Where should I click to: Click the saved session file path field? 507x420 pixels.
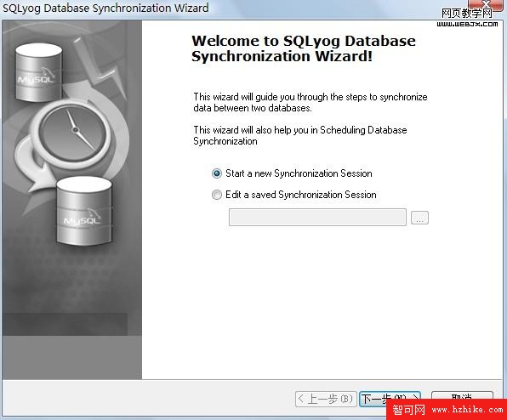pyautogui.click(x=317, y=217)
